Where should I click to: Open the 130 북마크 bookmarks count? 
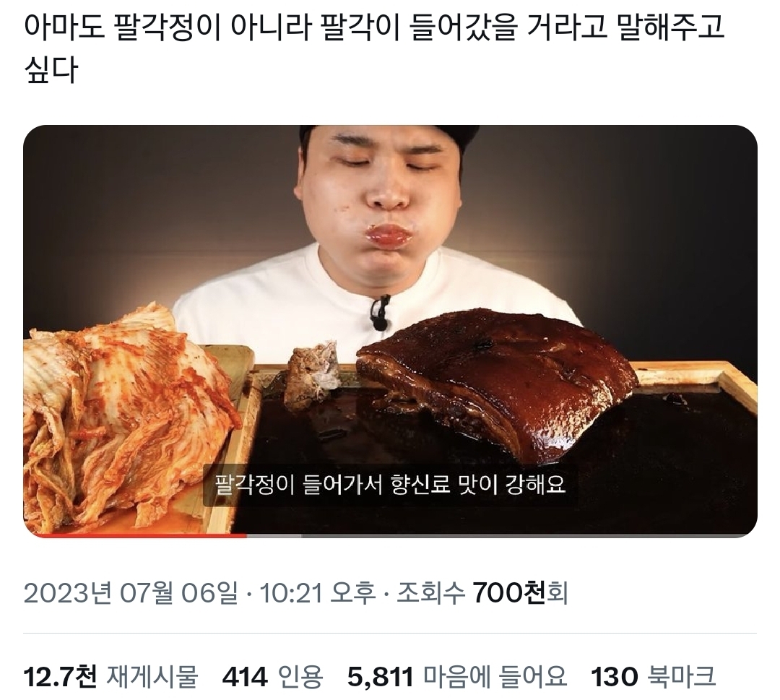point(653,677)
